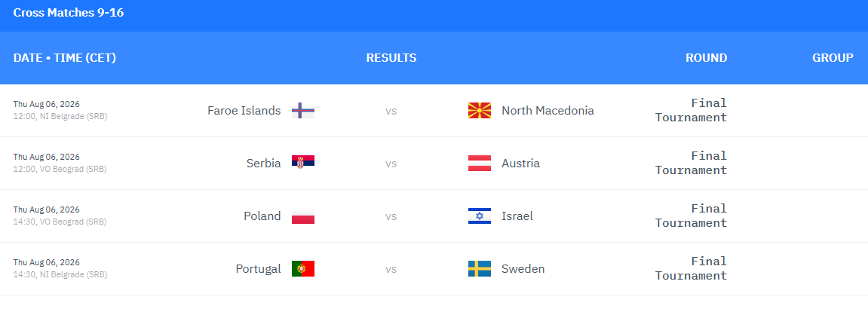Click the Poland flag icon
The height and width of the screenshot is (312, 868).
click(303, 216)
